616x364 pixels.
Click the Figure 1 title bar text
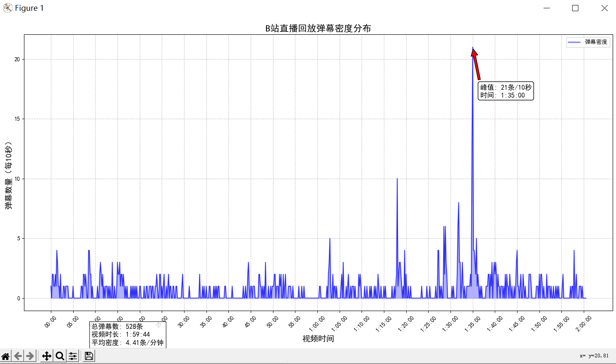29,8
